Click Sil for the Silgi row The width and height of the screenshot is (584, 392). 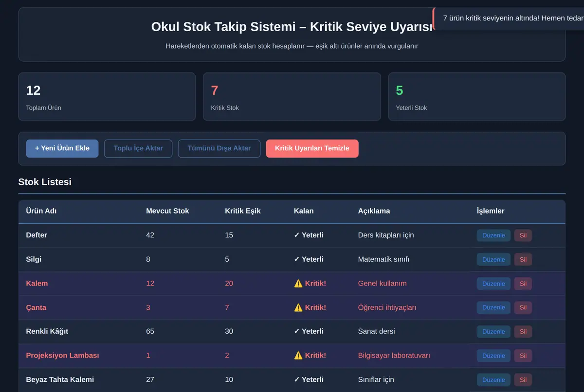[x=523, y=260]
